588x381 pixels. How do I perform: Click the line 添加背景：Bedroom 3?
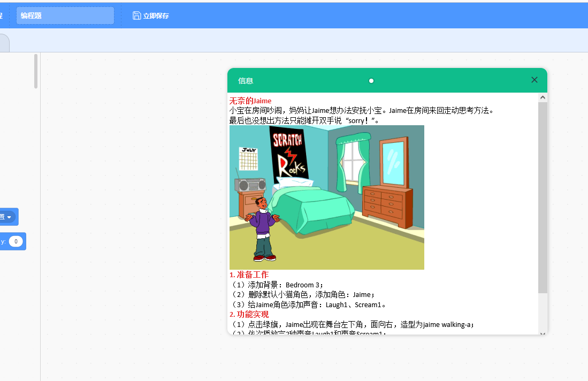point(277,285)
